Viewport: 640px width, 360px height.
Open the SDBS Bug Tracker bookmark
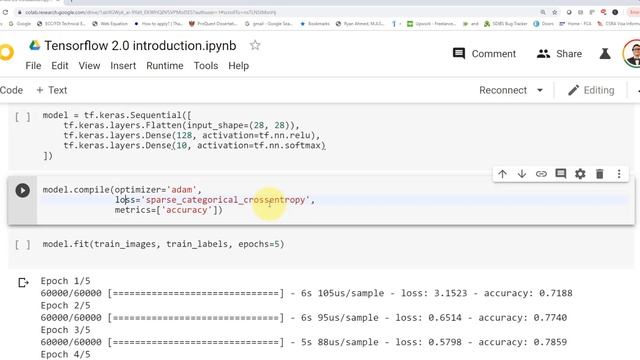506,24
